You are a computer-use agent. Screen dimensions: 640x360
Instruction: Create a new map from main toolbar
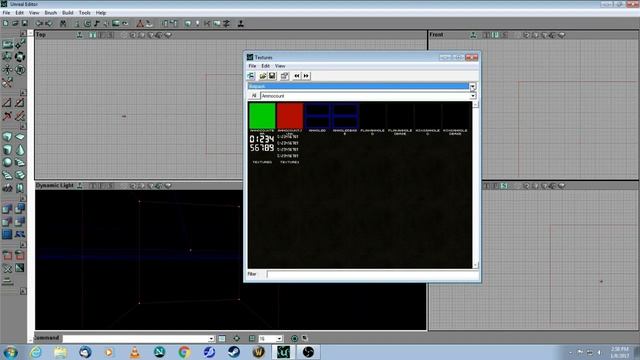[6, 24]
